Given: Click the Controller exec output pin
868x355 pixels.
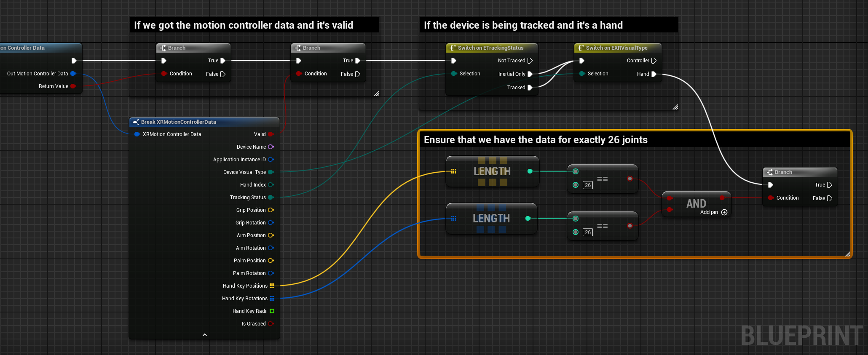Looking at the screenshot, I should 654,61.
